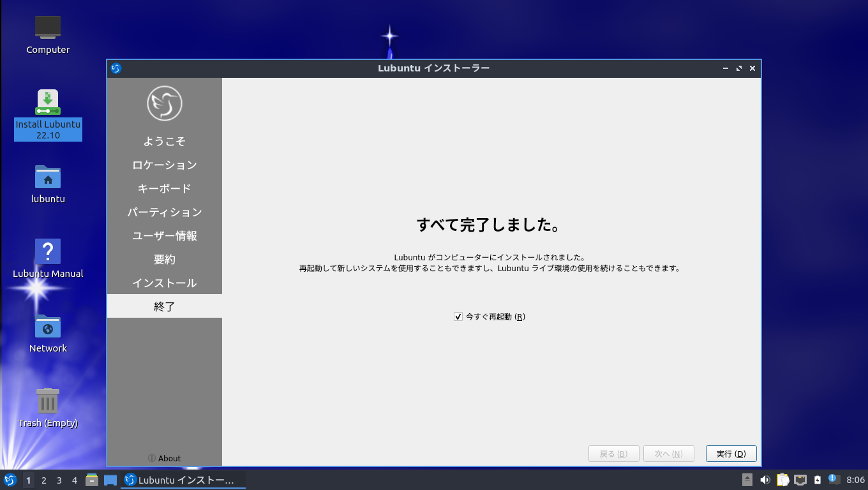Viewport: 868px width, 490px height.
Task: Click the installer window title bar icon
Action: click(116, 68)
